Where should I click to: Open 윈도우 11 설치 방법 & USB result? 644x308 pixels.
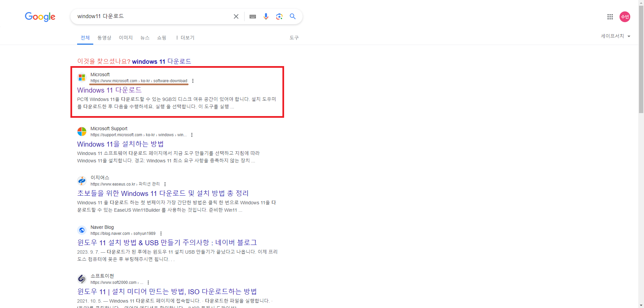coord(167,243)
